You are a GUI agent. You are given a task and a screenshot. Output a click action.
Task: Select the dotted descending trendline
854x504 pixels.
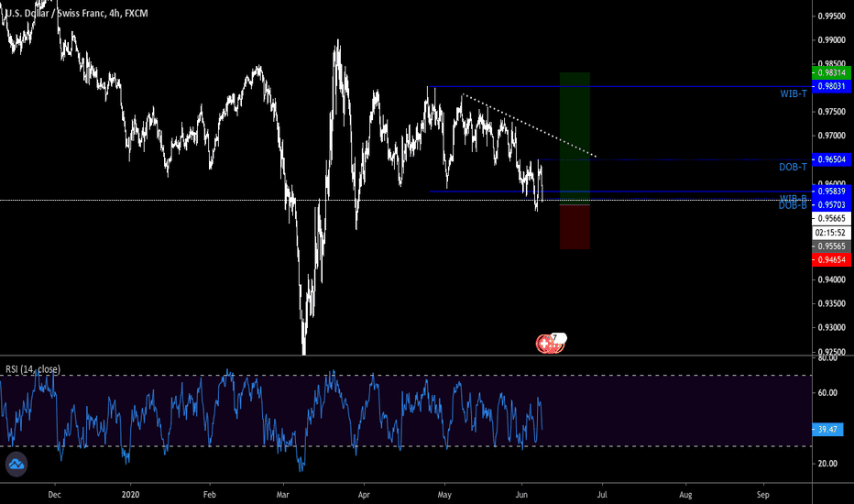coord(529,126)
